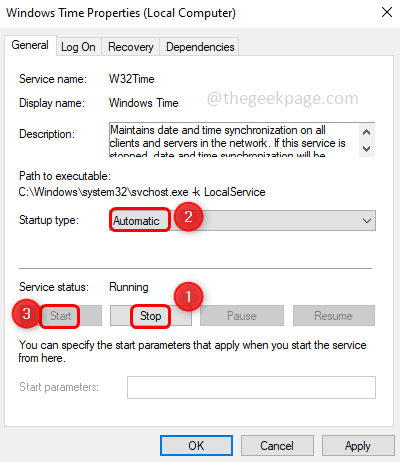Image resolution: width=400 pixels, height=462 pixels.
Task: Click the red numbered badge 1
Action: pos(188,296)
